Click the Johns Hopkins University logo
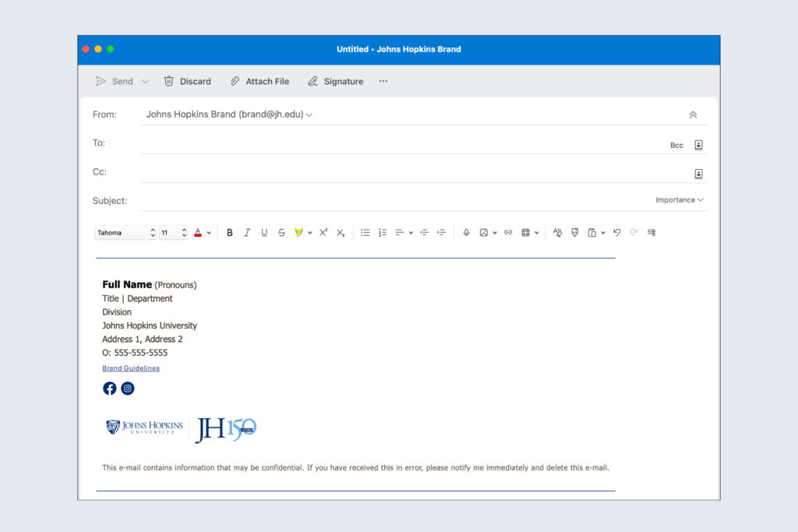Image resolution: width=798 pixels, height=532 pixels. click(144, 427)
